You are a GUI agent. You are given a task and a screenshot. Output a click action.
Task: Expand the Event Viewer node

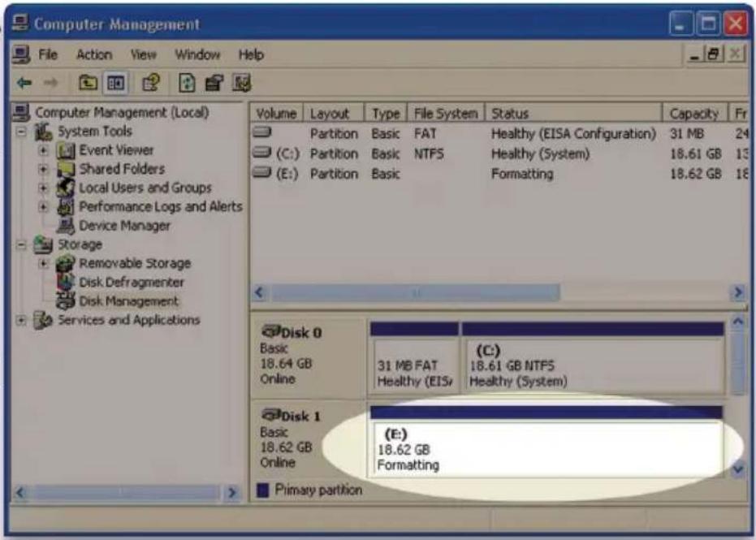pyautogui.click(x=43, y=150)
